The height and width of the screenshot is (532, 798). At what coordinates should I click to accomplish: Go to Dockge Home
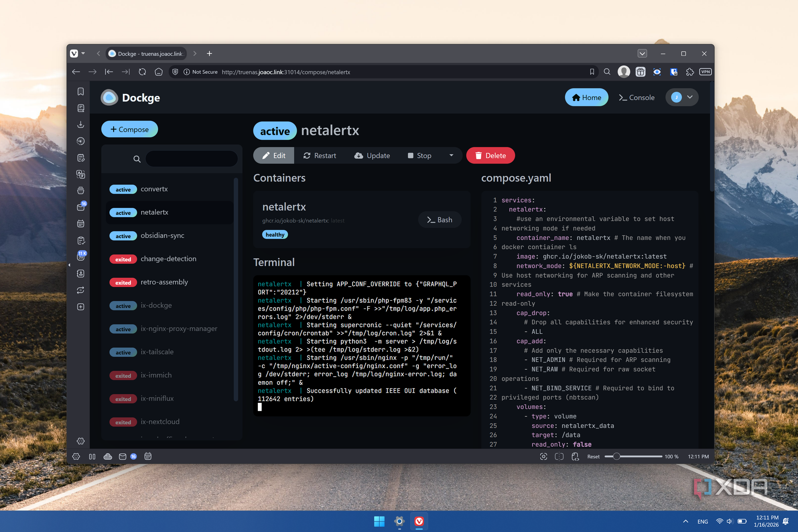[587, 97]
